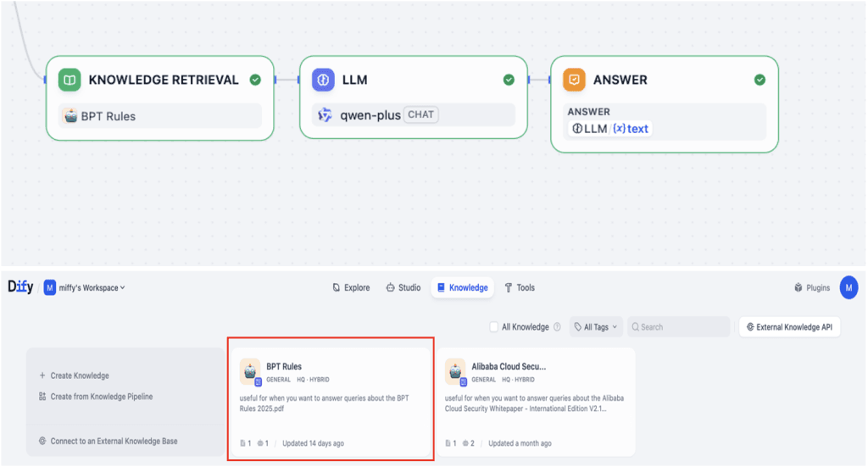
Task: Click linked apps count icon on BPT Rules card
Action: 260,443
